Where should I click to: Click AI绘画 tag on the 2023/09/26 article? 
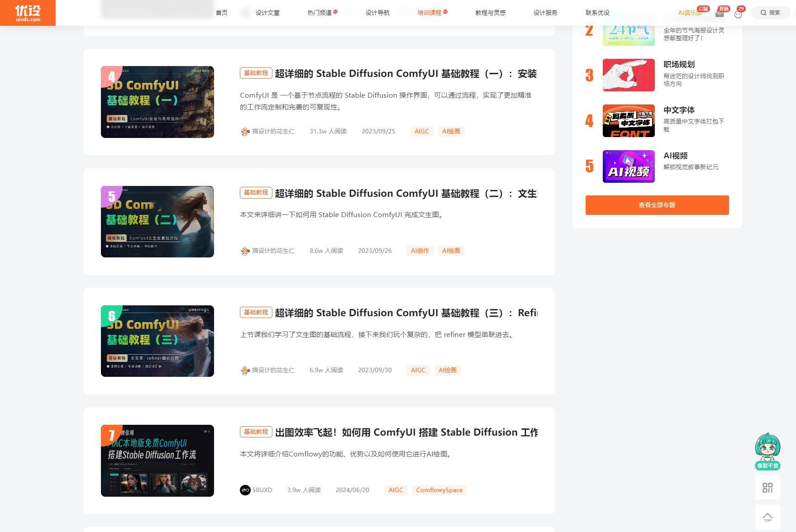click(x=451, y=251)
